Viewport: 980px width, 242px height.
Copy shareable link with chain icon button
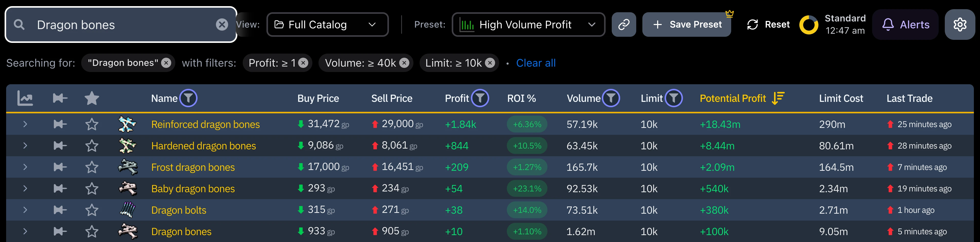623,25
